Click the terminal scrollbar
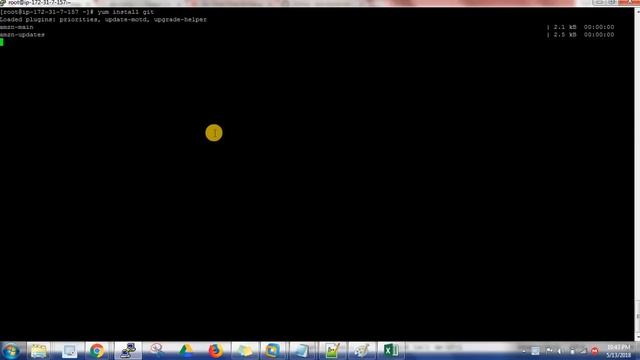 click(x=637, y=174)
